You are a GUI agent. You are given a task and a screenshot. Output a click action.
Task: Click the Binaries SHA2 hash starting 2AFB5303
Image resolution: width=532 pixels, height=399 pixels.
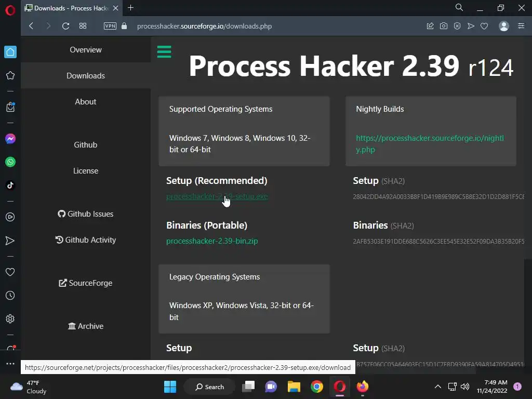click(x=438, y=241)
